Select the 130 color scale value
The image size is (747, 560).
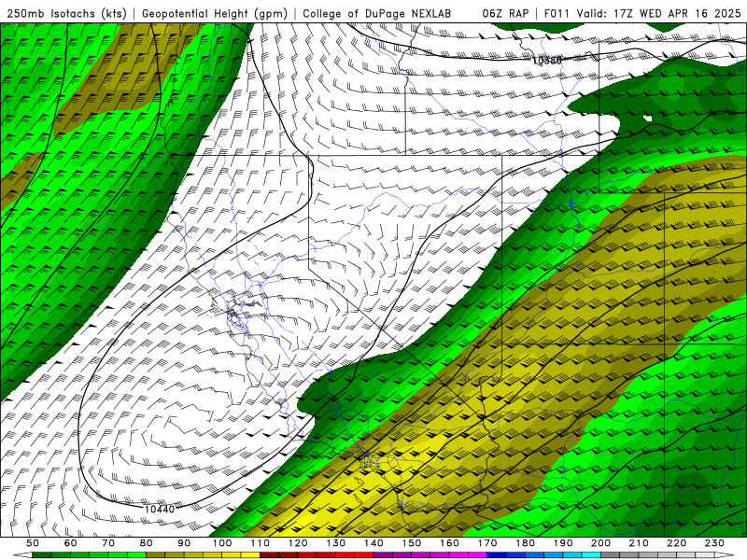pyautogui.click(x=336, y=543)
